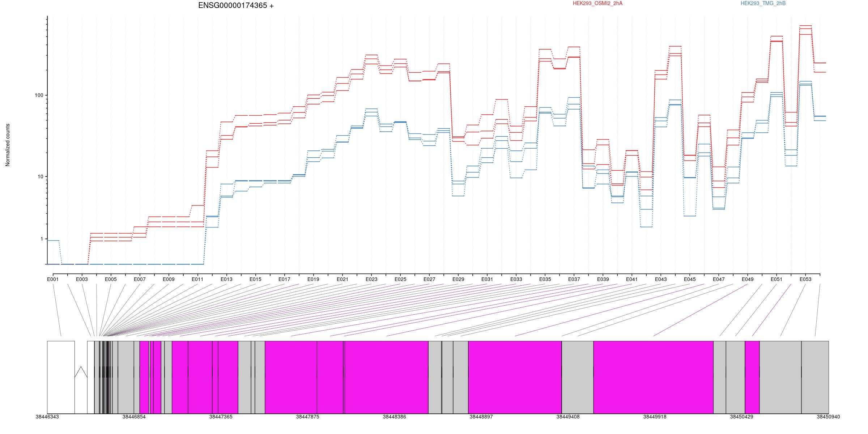Click the y-axis tick label 100
The width and height of the screenshot is (868, 434).
point(38,95)
